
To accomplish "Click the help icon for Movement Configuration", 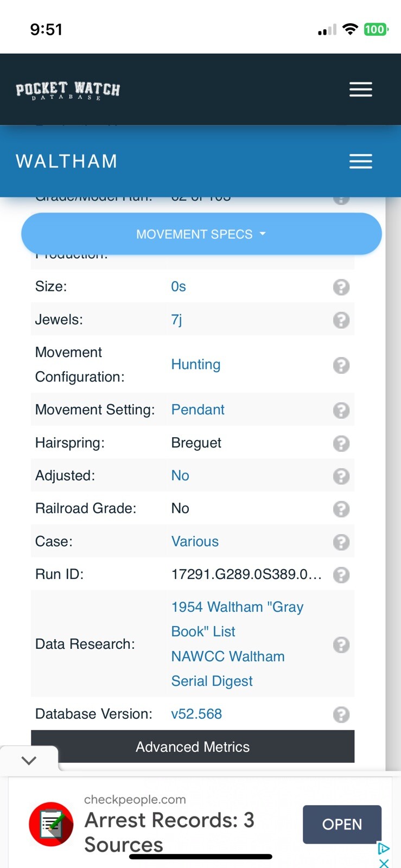I will (341, 365).
